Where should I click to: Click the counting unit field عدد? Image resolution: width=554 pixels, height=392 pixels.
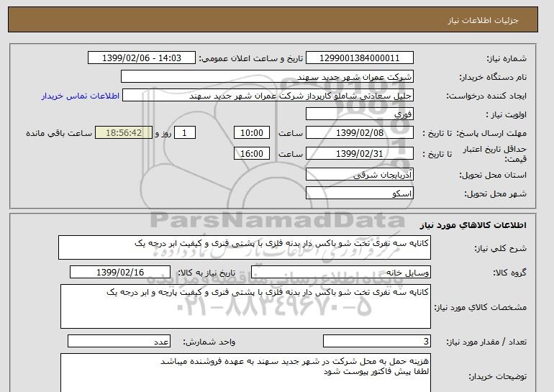point(119,342)
